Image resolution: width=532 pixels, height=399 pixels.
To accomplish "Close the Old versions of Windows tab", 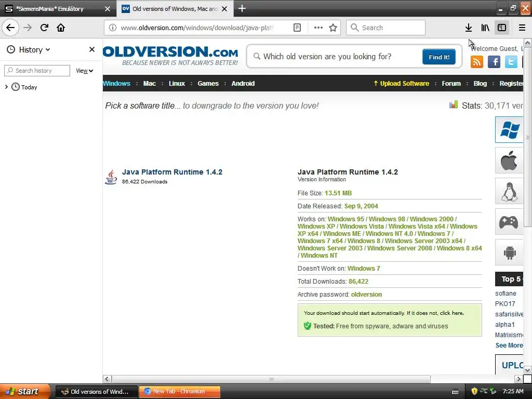I will pos(224,9).
